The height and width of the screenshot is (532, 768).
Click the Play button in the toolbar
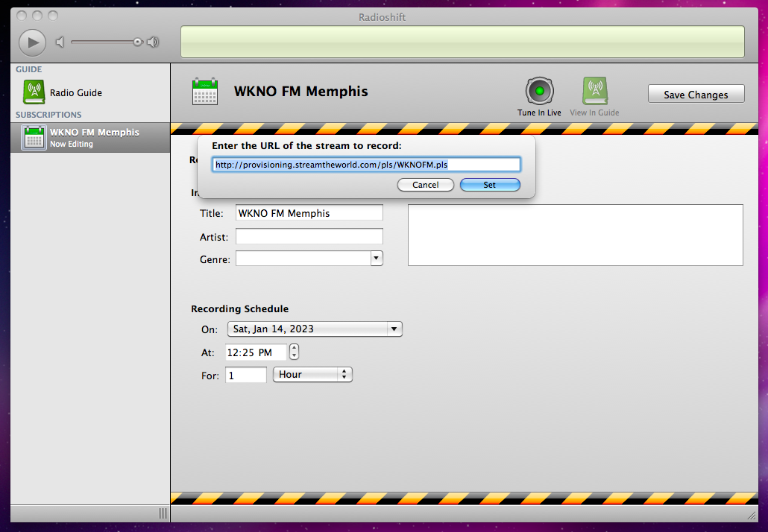[x=32, y=42]
